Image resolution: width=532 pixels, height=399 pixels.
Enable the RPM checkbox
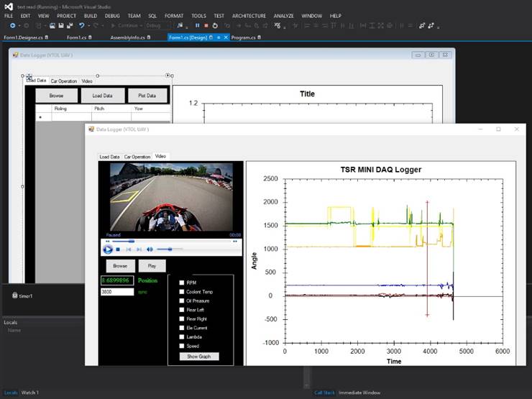182,283
